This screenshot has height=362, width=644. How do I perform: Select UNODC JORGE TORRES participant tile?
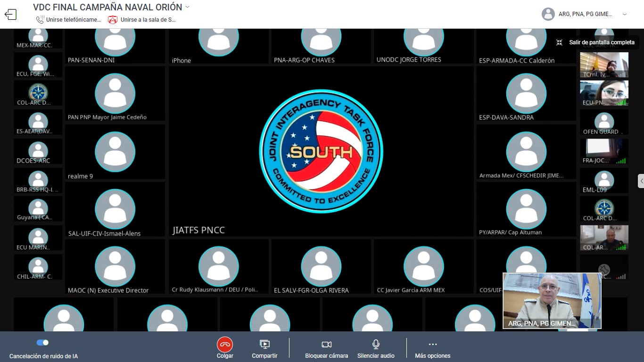pos(423,46)
